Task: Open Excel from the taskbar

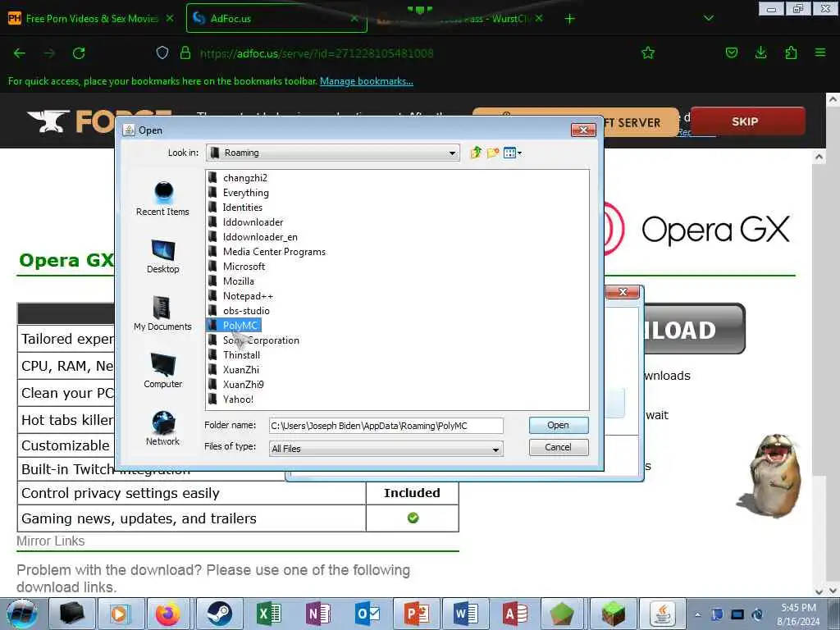Action: (x=268, y=614)
